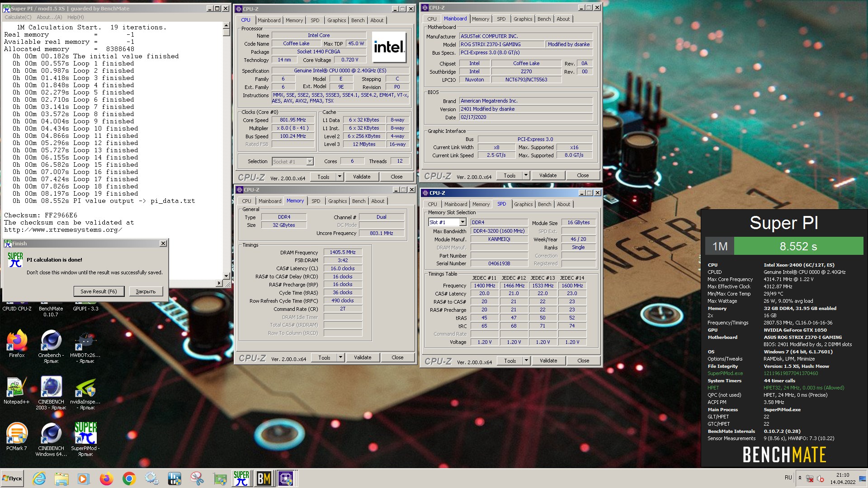Open the CPU tab in the Memory window

pyautogui.click(x=246, y=201)
